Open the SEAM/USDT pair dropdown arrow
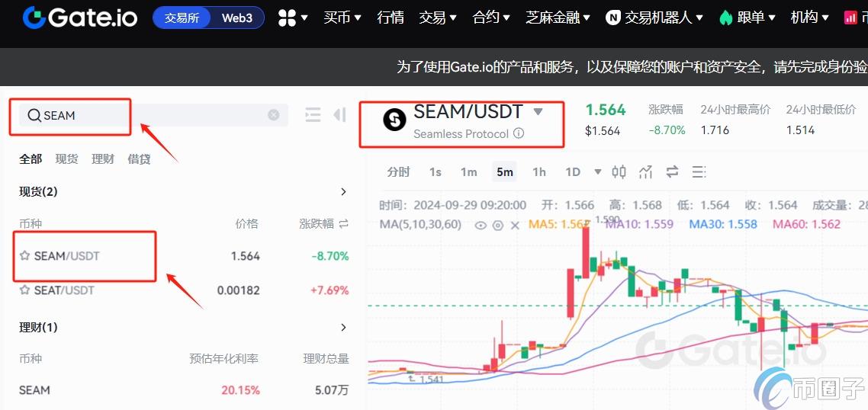The image size is (868, 410). pos(538,112)
